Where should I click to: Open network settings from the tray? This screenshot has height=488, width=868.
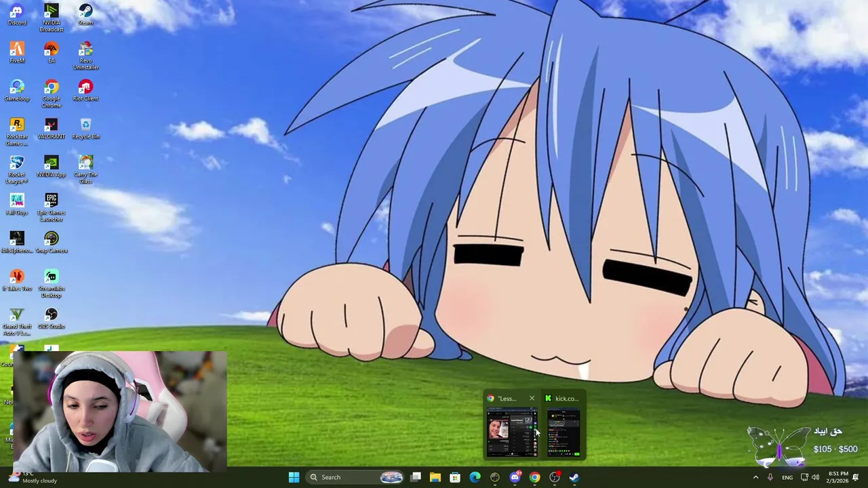click(804, 477)
